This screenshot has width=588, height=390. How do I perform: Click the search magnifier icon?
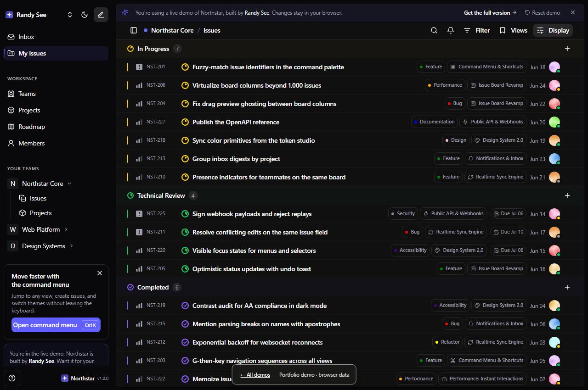(434, 30)
